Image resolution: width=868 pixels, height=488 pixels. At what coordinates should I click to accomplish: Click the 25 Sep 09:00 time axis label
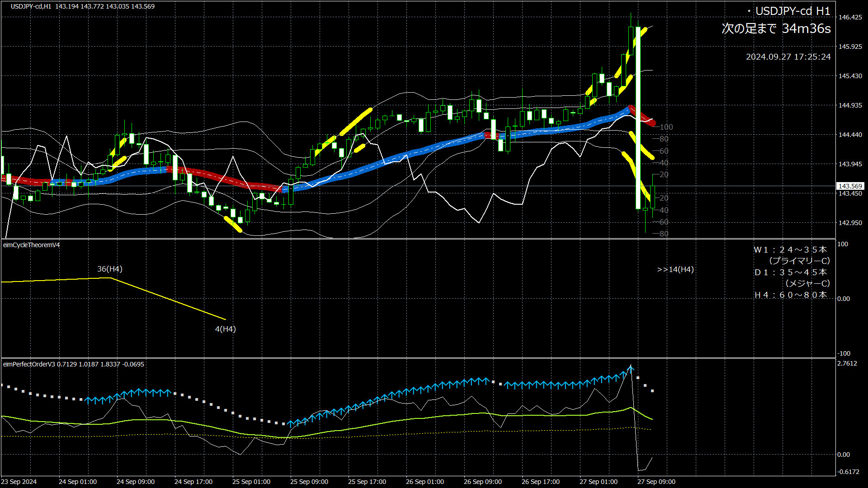[x=309, y=482]
